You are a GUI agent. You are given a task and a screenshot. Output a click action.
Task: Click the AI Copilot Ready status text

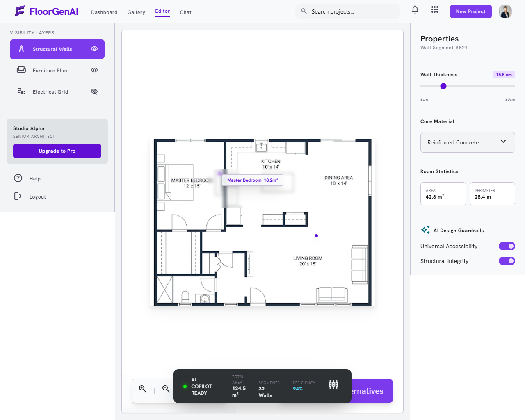tap(201, 386)
